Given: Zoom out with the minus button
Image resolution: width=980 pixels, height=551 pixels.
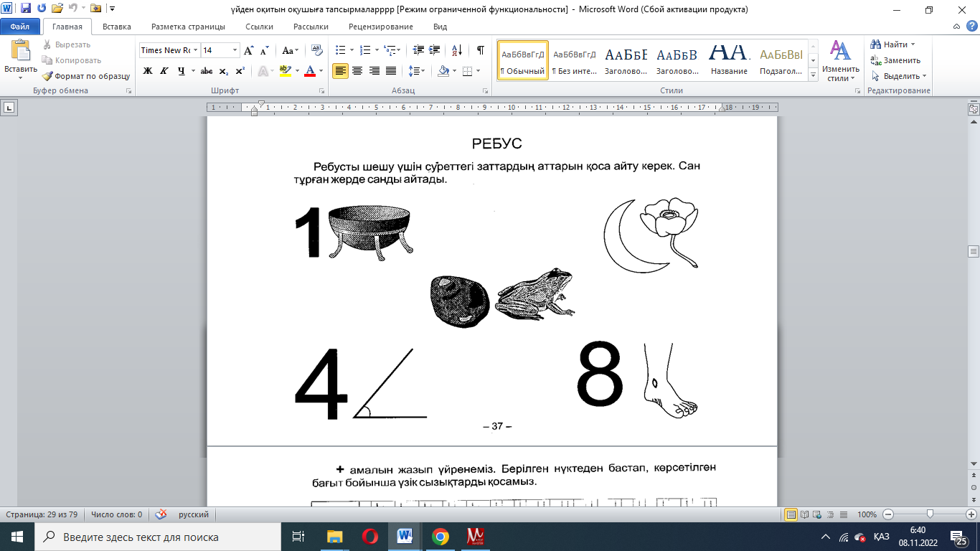Looking at the screenshot, I should (888, 514).
